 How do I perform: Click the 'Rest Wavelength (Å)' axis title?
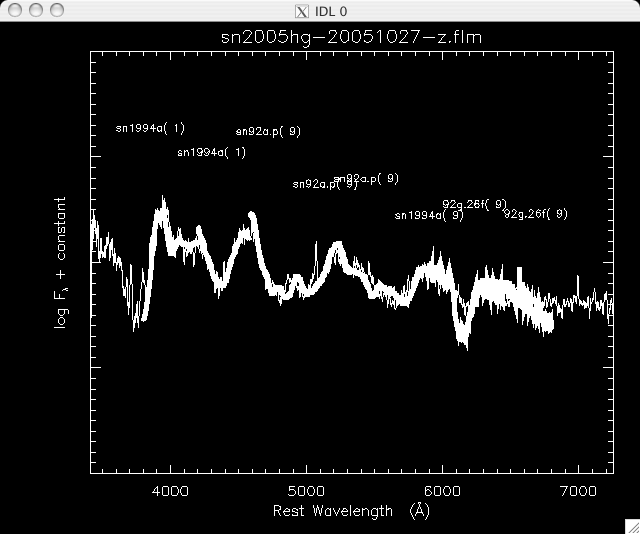pos(351,511)
